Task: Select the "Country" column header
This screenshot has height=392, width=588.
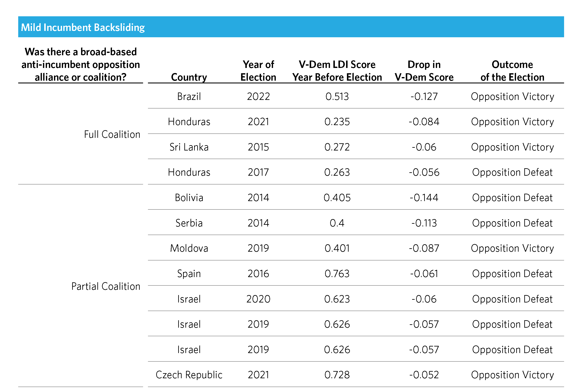Action: pos(189,77)
